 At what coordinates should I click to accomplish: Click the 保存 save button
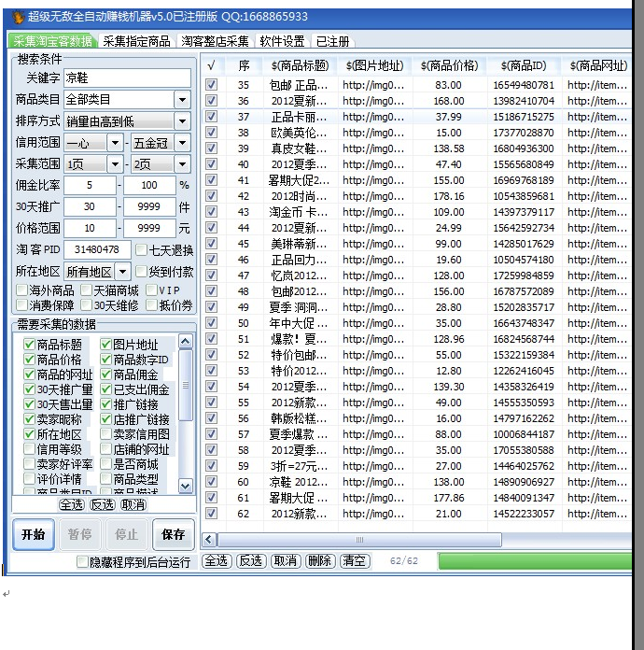pyautogui.click(x=174, y=534)
